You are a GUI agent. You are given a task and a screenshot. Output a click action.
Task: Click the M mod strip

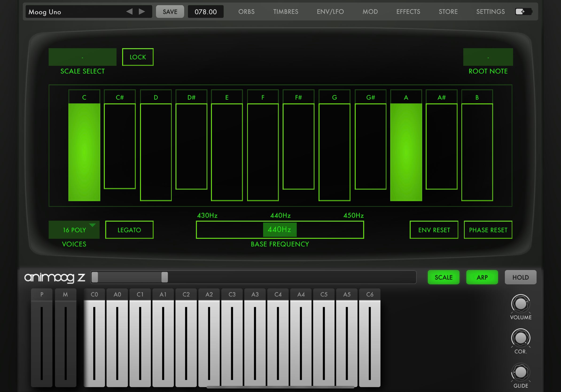[66, 338]
